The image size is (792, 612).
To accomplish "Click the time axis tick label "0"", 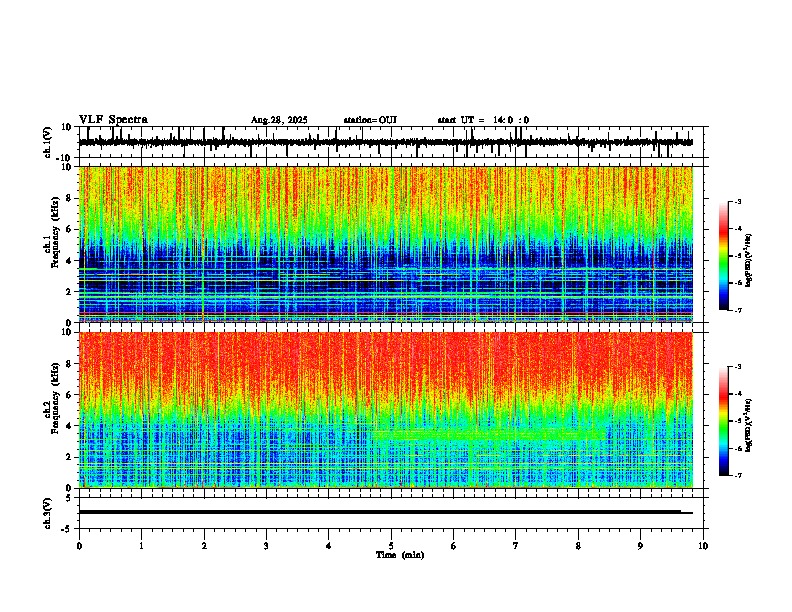I will (79, 546).
